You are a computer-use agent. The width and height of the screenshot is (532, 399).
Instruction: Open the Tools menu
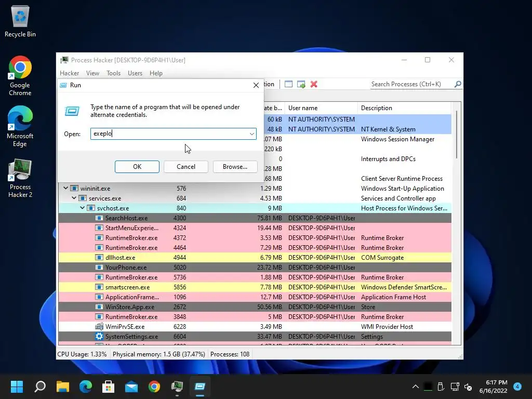(113, 73)
